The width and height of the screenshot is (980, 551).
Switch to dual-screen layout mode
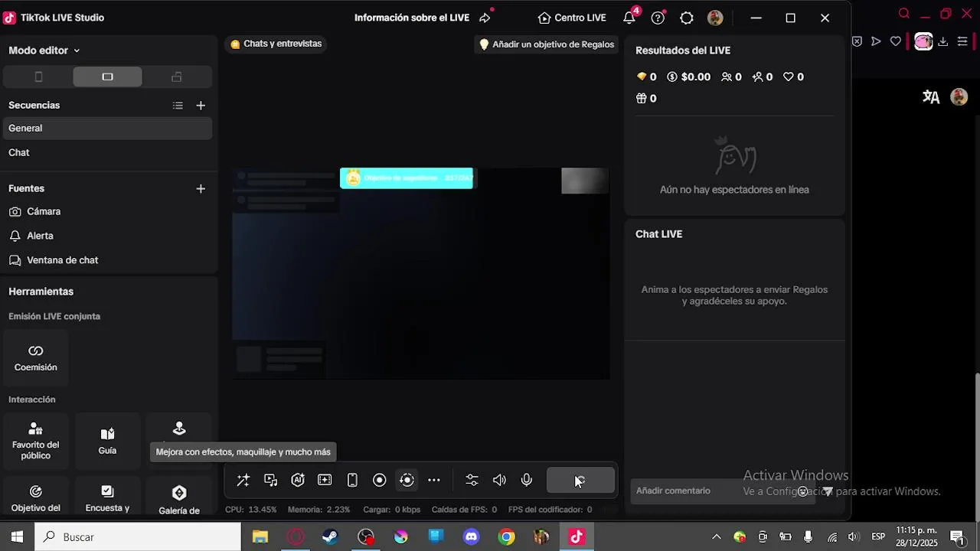pos(177,77)
